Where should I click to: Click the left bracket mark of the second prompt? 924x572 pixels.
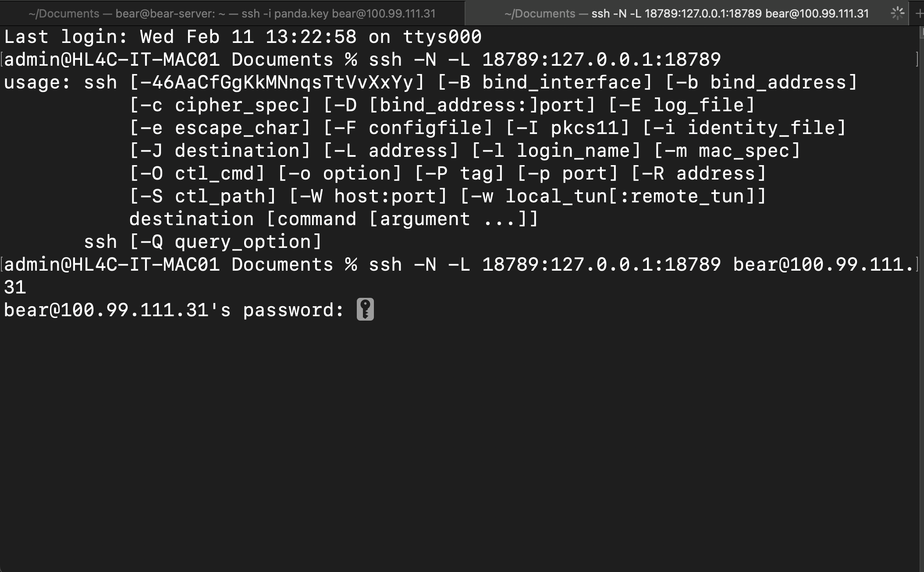tap(2, 265)
